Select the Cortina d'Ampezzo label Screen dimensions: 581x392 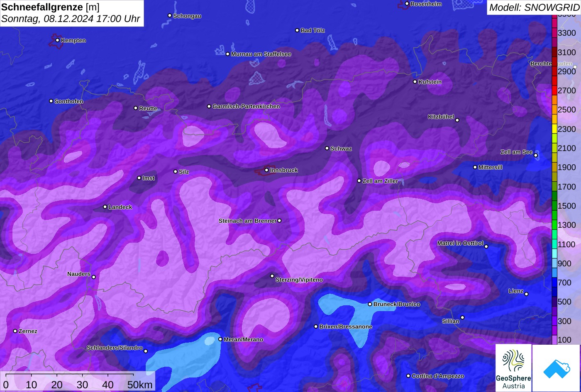point(438,376)
